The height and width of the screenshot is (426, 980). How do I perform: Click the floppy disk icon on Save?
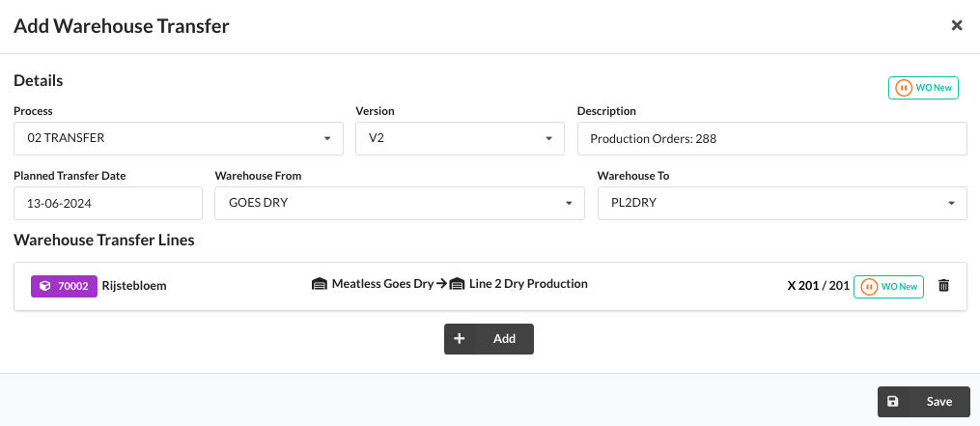coord(892,402)
